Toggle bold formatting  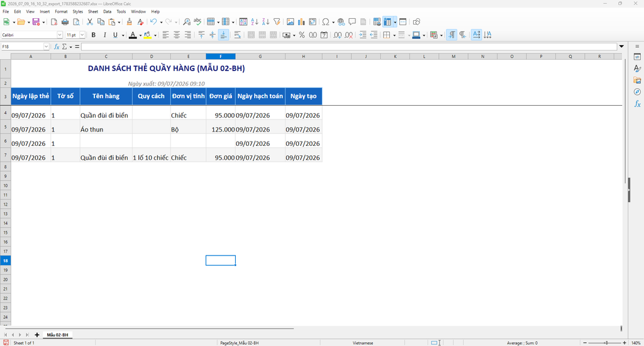click(x=94, y=35)
